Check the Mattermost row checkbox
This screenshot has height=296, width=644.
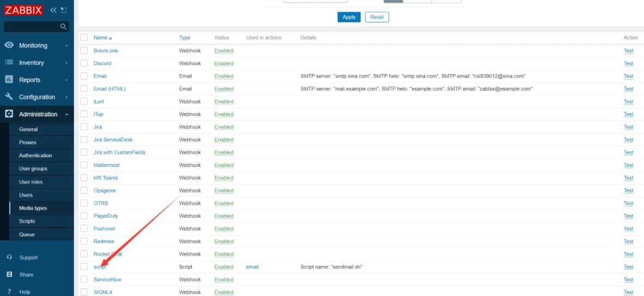(84, 165)
